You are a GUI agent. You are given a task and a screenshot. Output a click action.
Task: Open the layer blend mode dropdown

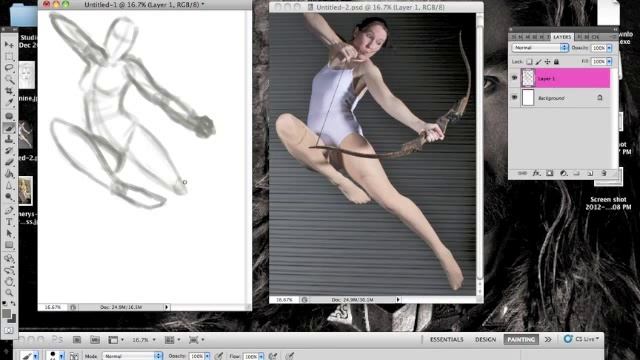click(x=540, y=48)
